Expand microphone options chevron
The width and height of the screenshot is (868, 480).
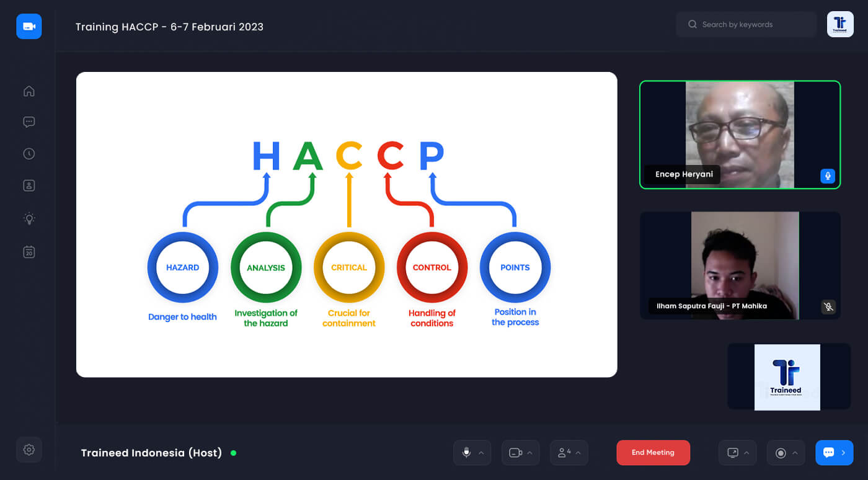tap(481, 453)
